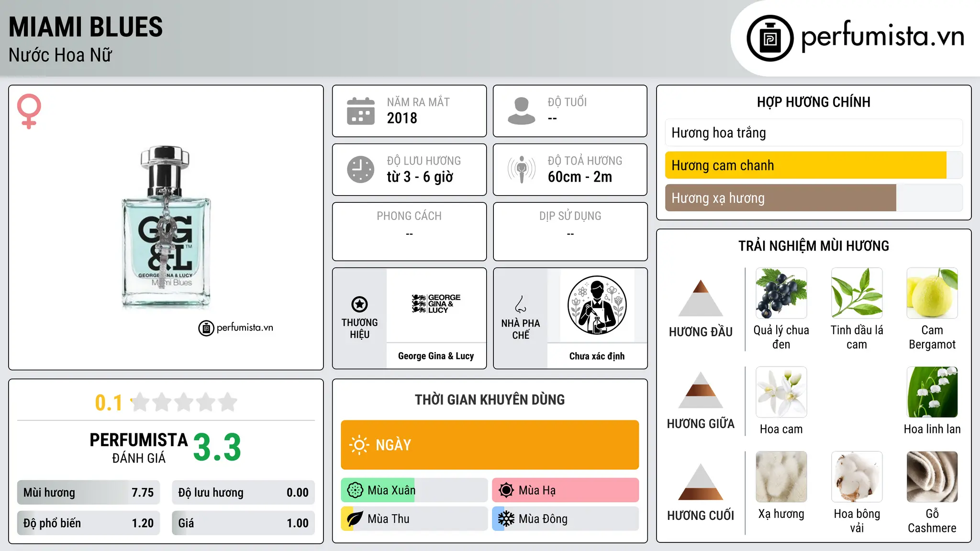Click the perfumer illustration in the circle
The height and width of the screenshot is (551, 980).
[x=597, y=305]
